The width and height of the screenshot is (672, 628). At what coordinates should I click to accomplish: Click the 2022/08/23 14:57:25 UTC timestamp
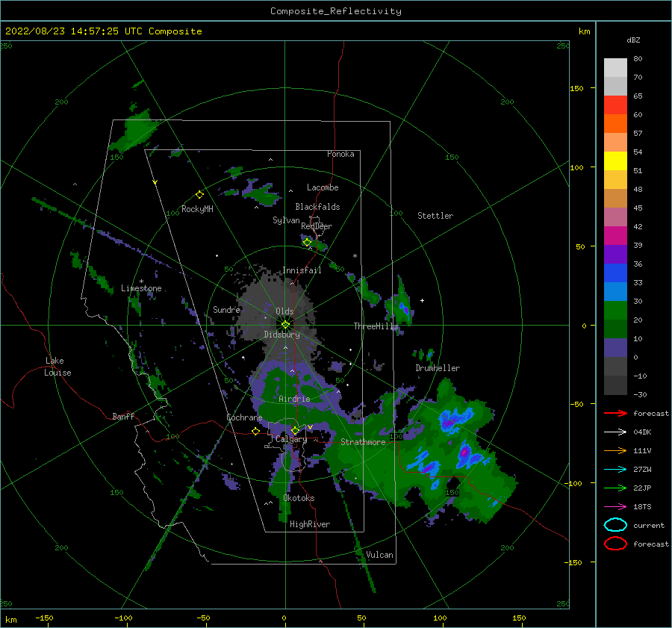point(74,31)
